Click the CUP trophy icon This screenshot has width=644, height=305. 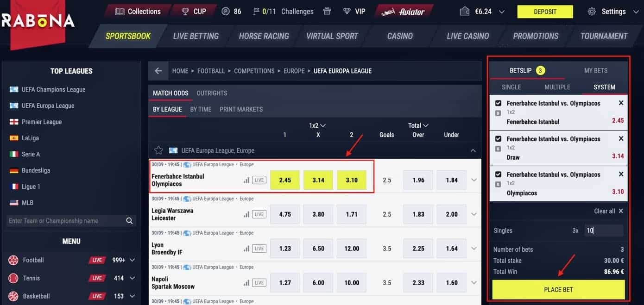(185, 11)
